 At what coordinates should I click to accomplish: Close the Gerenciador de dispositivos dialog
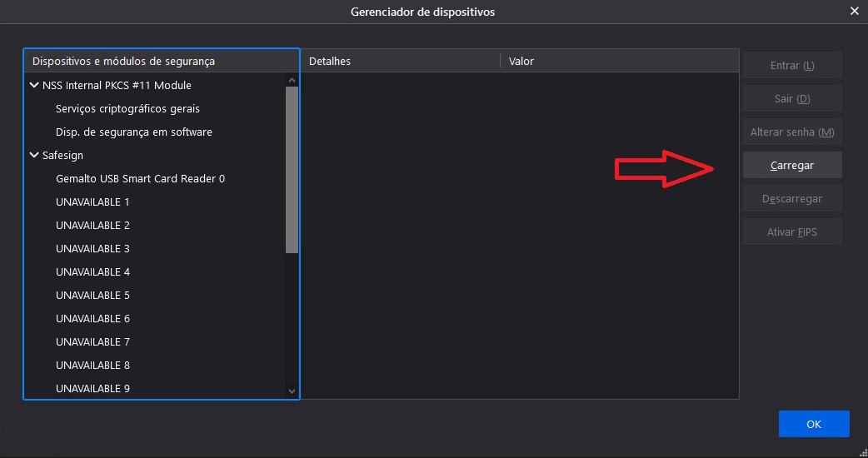(854, 12)
